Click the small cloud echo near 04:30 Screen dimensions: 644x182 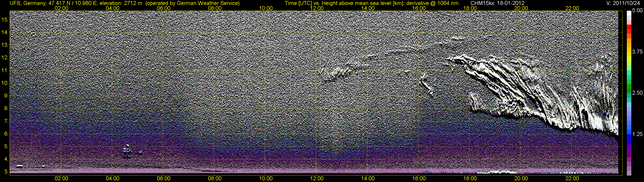pos(127,152)
